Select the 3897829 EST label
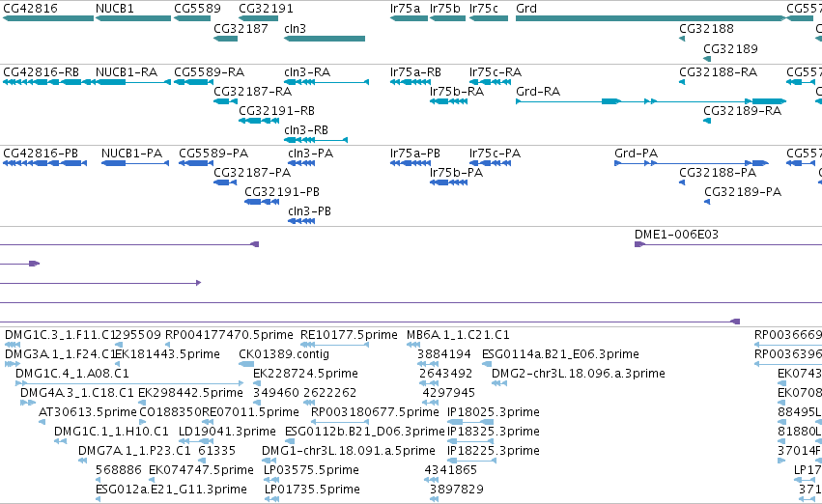The image size is (822, 504). (x=457, y=490)
